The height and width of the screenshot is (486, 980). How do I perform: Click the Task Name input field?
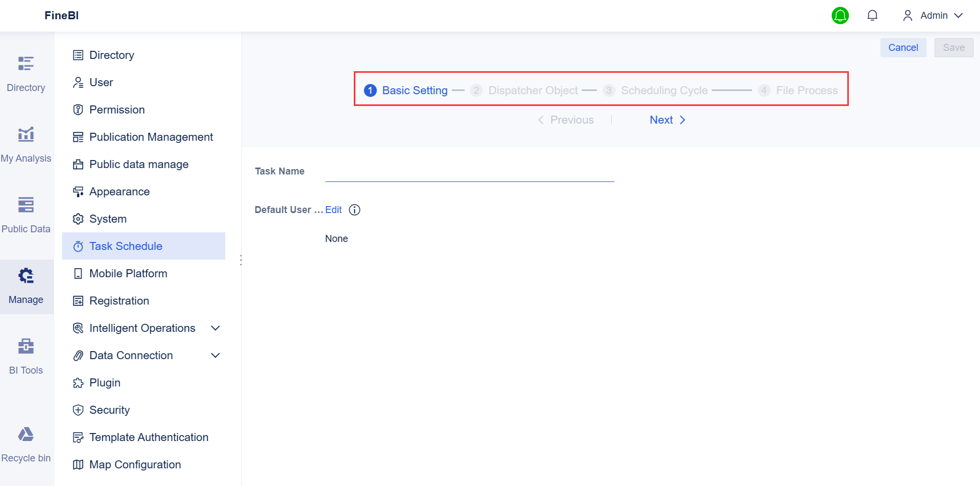coord(469,172)
